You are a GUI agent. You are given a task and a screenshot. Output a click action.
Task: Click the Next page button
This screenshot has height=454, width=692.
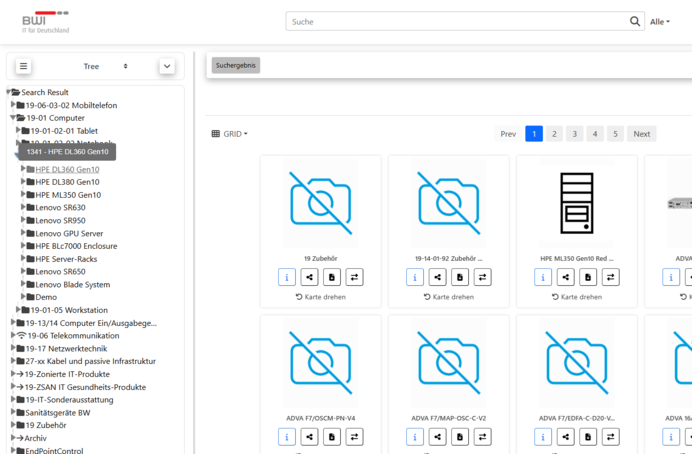click(x=641, y=134)
